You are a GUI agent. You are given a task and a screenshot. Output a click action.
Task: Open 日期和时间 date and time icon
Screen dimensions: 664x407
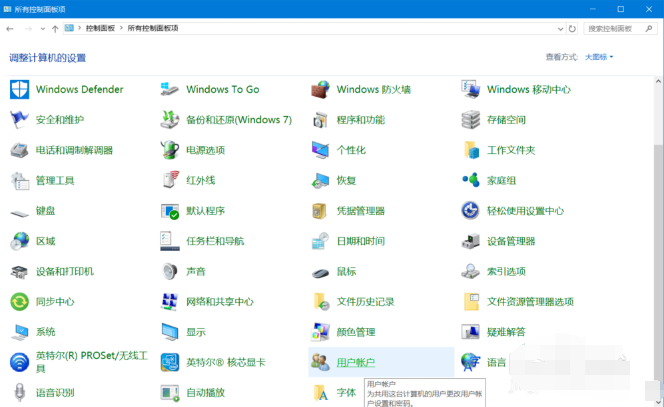coord(320,241)
